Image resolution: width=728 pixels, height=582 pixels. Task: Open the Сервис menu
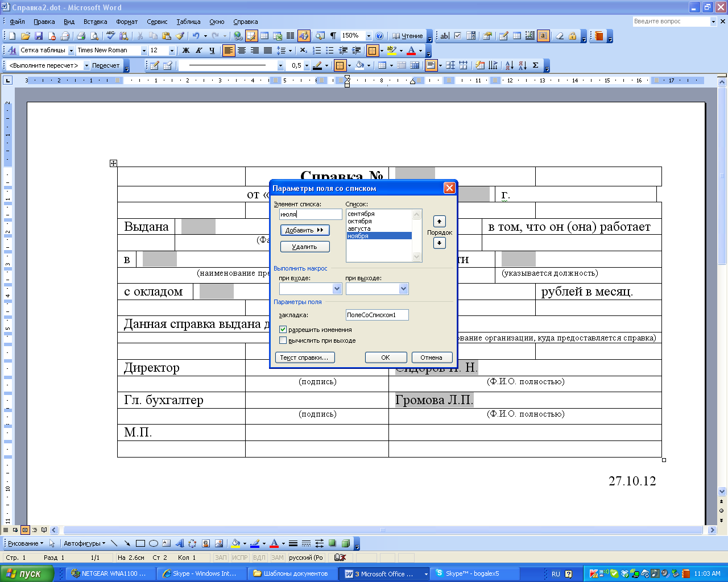pos(157,22)
